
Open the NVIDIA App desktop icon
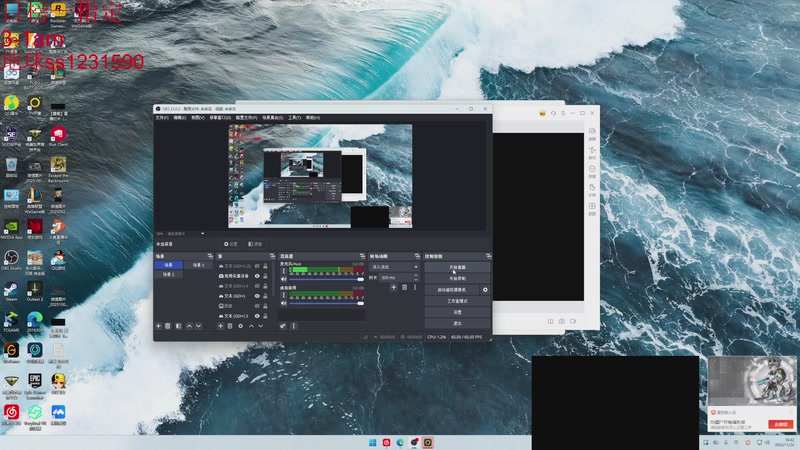coord(11,229)
